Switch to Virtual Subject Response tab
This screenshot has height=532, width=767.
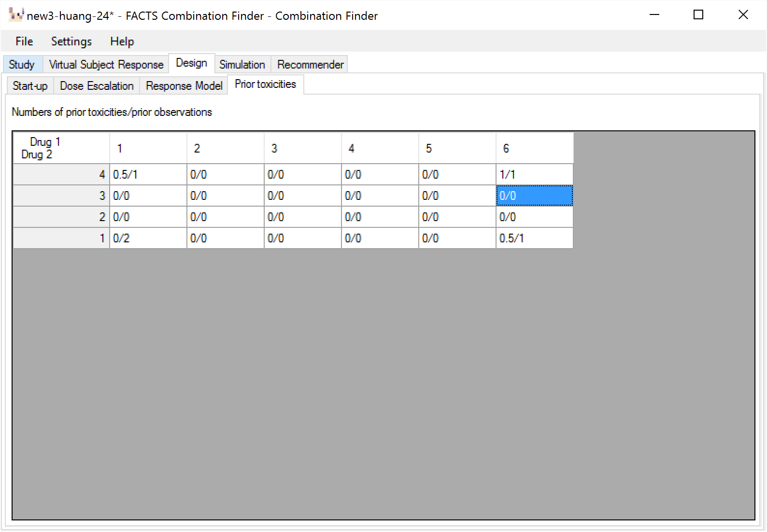point(106,65)
